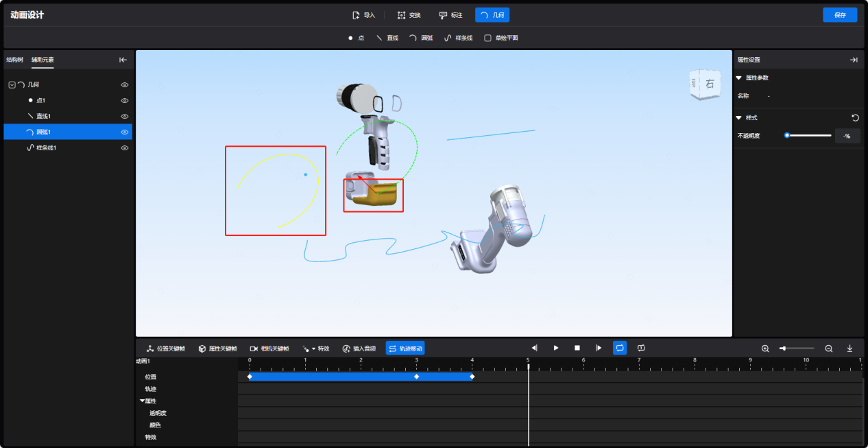Image resolution: width=868 pixels, height=448 pixels.
Task: Select the 特效 timeline track label
Action: pos(150,437)
